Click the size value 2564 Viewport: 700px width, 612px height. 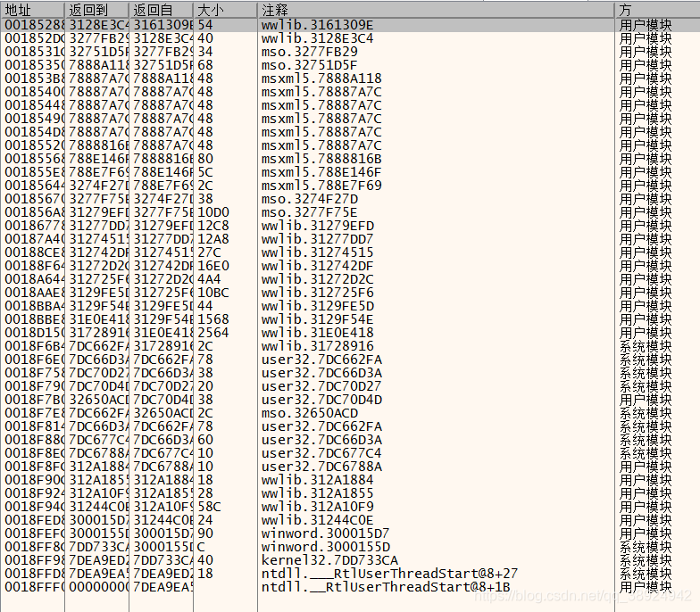(212, 333)
